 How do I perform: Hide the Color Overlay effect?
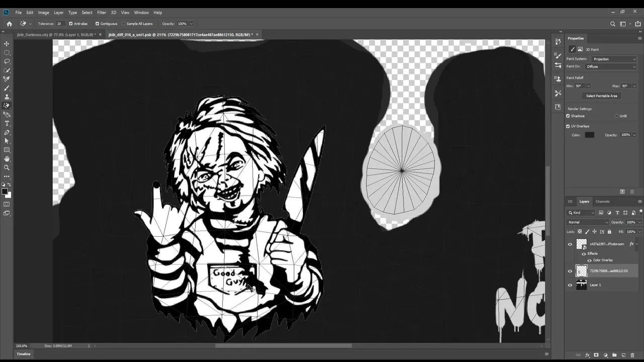click(590, 260)
